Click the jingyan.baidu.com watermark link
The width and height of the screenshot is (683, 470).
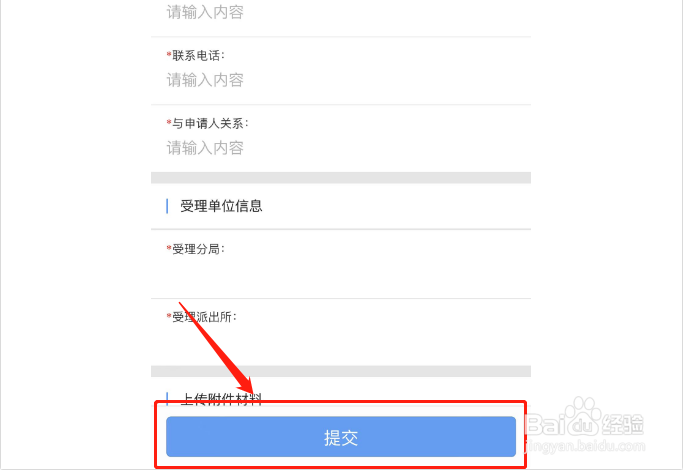coord(610,441)
